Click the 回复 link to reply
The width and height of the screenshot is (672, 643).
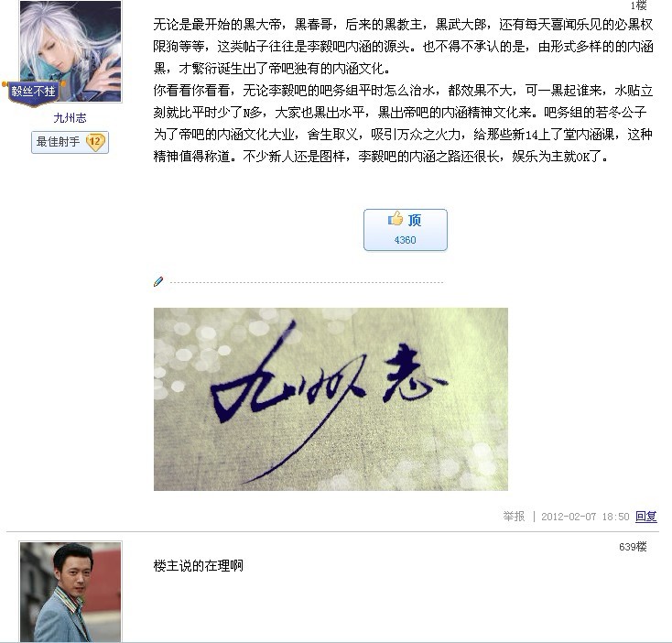coord(645,516)
